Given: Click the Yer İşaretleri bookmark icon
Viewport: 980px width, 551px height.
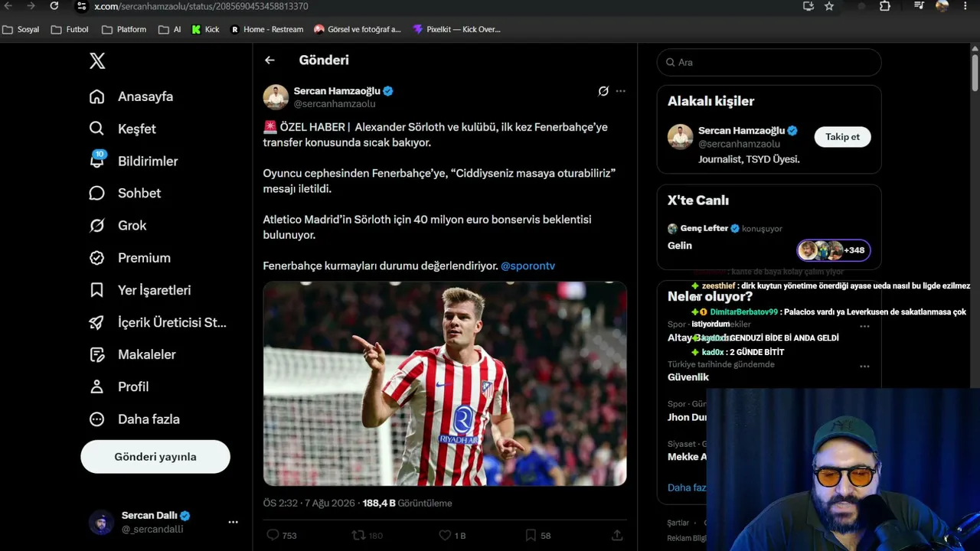Looking at the screenshot, I should tap(96, 290).
